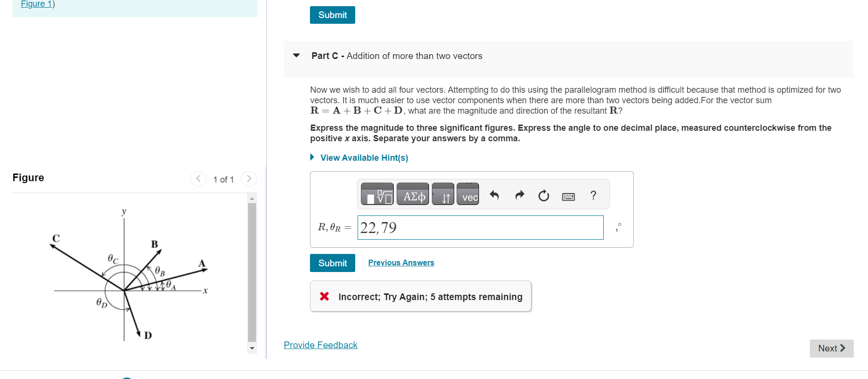Select the subscript/superscript arrows icon
Screen dimensions: 868x379
point(443,194)
